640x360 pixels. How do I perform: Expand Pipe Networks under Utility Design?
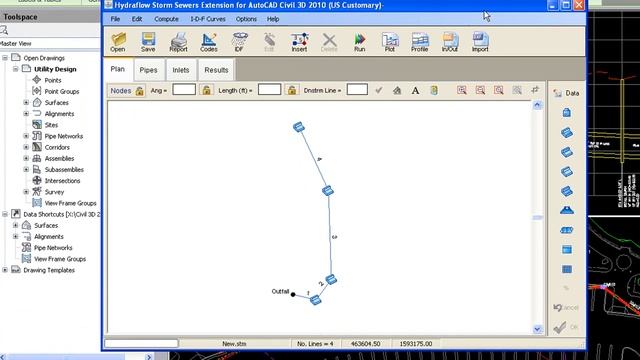coord(26,136)
